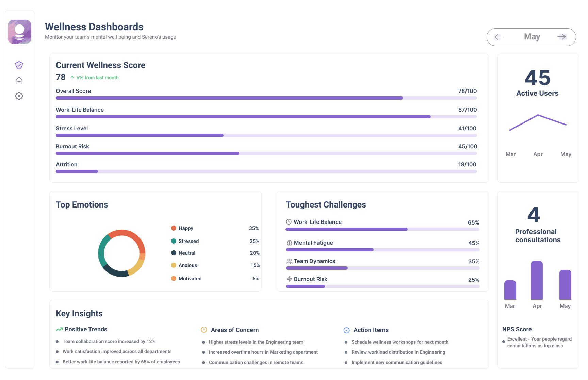
Task: Click the Work-Life Balance 87/100 score bar
Action: pyautogui.click(x=266, y=117)
